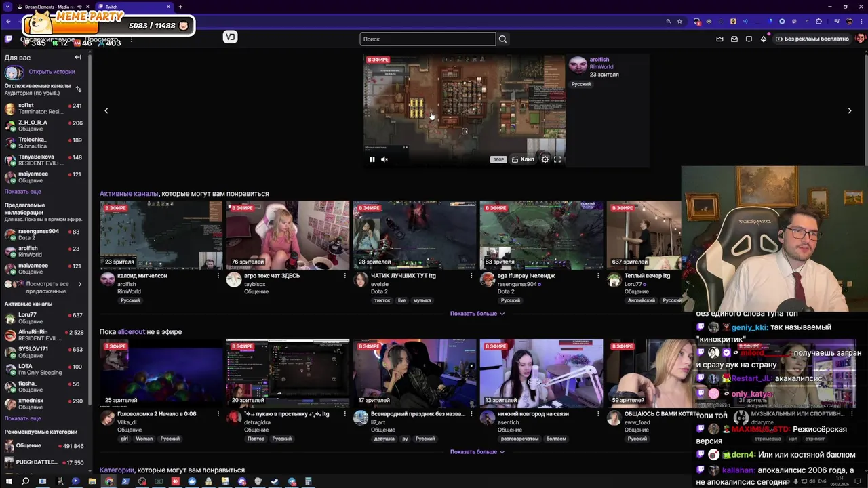Viewport: 868px width, 488px height.
Task: Click Без рекламы бесплатно button
Action: pos(812,39)
